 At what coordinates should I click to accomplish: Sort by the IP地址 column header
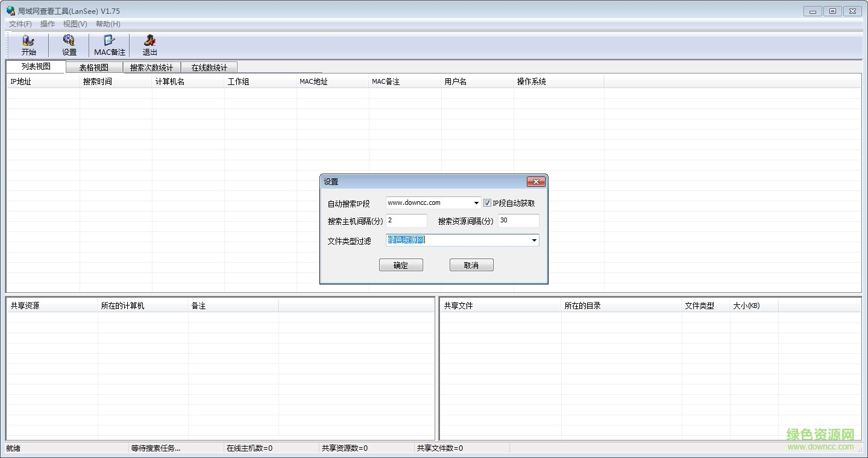[x=43, y=81]
